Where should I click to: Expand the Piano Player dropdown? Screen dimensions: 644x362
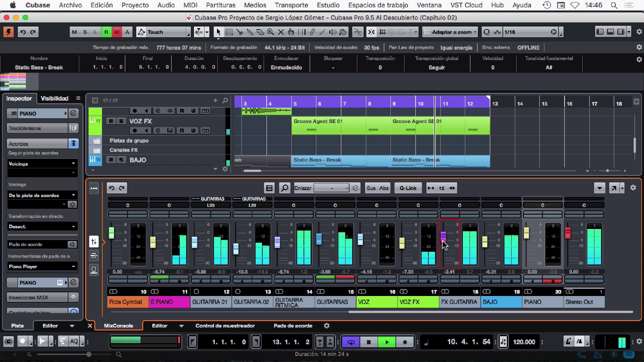point(73,266)
